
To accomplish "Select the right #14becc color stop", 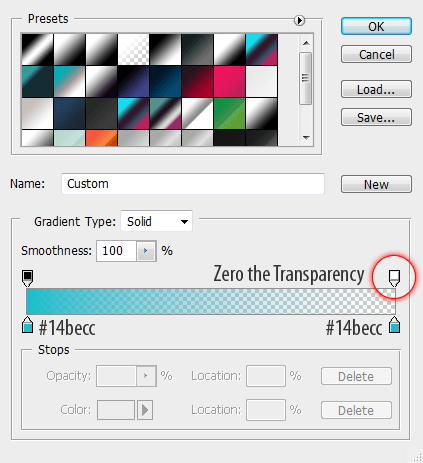I will click(395, 325).
